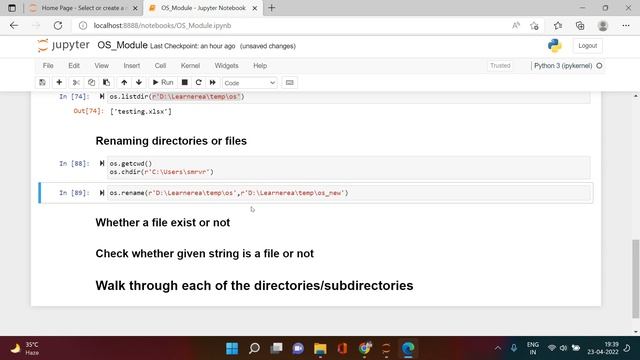Open the weather widget showing 35°C Haze
Viewport: 640px width, 360px height.
click(x=25, y=348)
